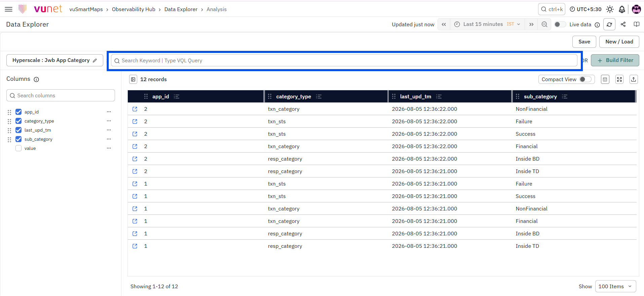
Task: Focus the Search Keyword VQL query field
Action: (x=344, y=61)
